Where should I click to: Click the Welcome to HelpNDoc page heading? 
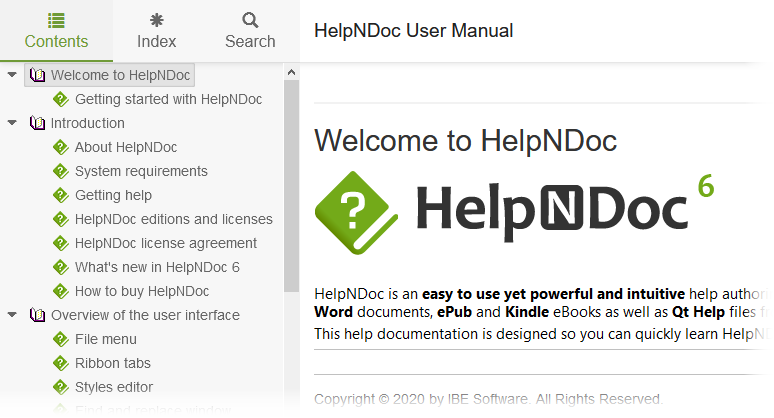coord(465,141)
